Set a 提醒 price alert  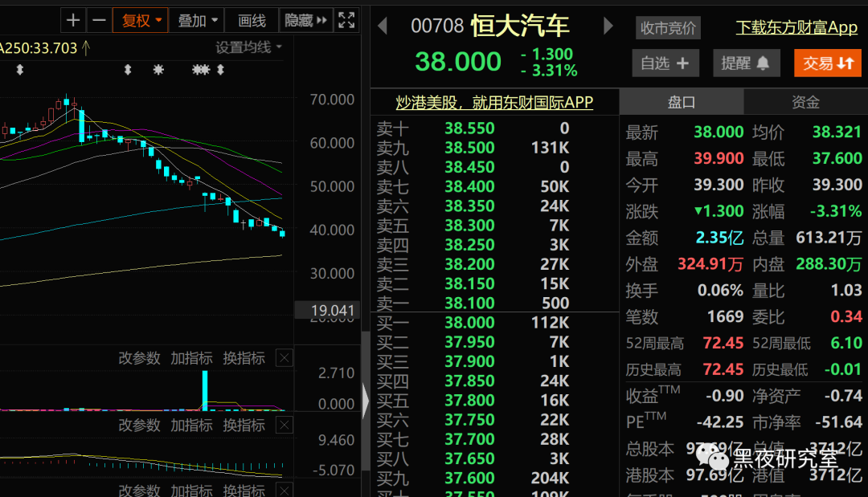point(746,63)
